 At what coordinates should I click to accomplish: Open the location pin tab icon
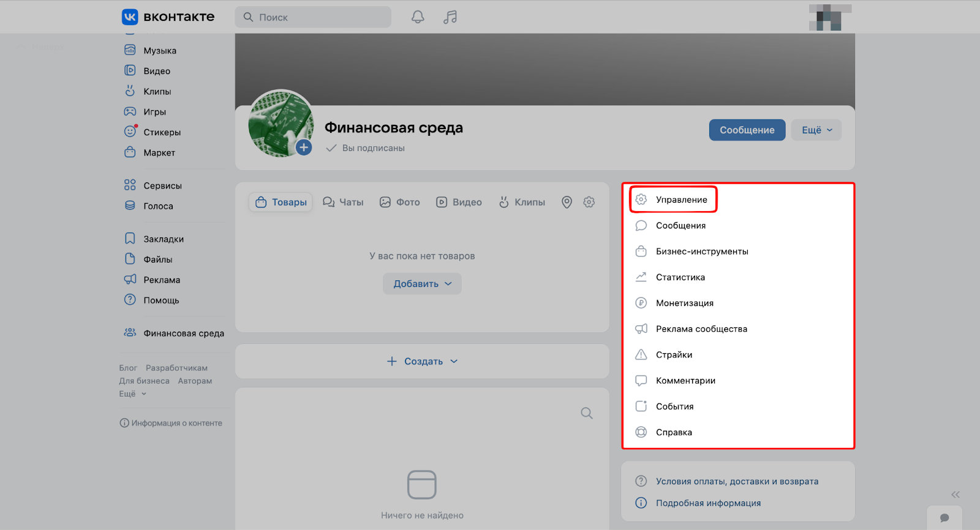567,202
